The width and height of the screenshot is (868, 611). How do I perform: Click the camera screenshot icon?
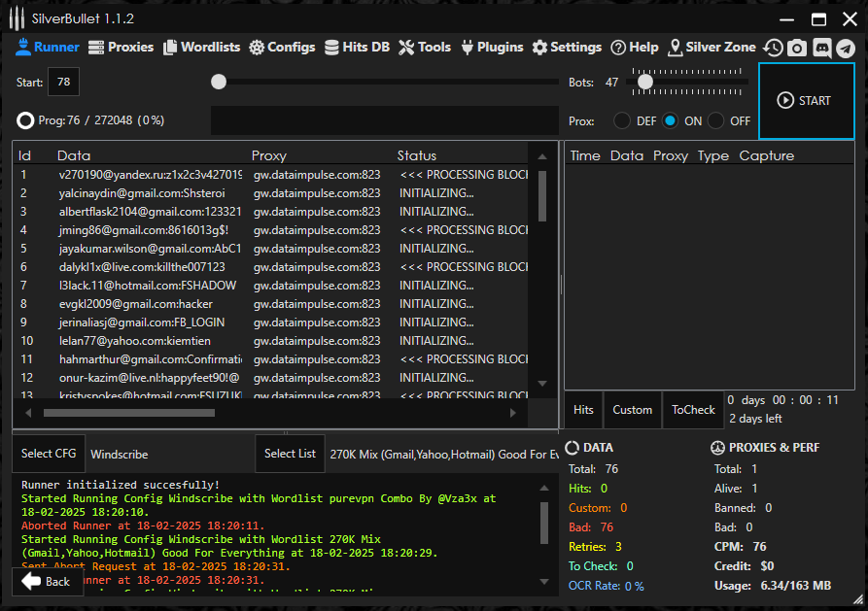(x=797, y=48)
